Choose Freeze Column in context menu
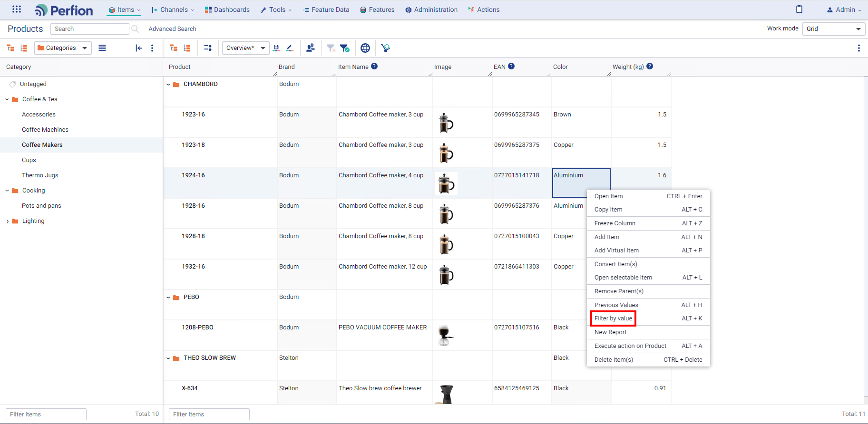The image size is (868, 424). (x=648, y=223)
